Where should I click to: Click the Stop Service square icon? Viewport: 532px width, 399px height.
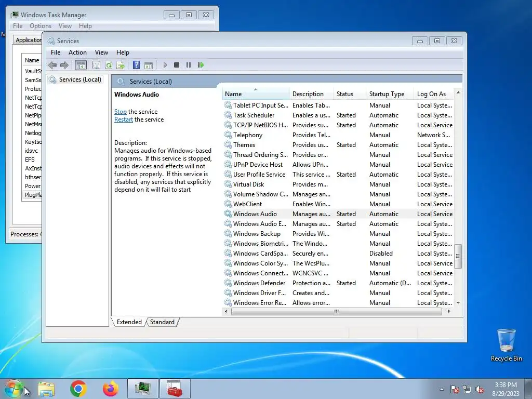(x=177, y=65)
